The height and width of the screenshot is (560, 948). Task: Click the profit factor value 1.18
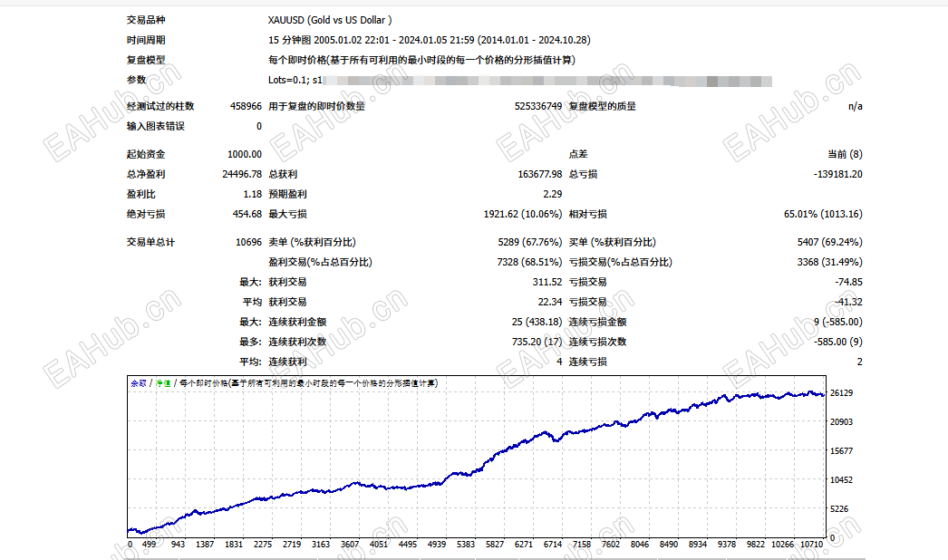[252, 194]
